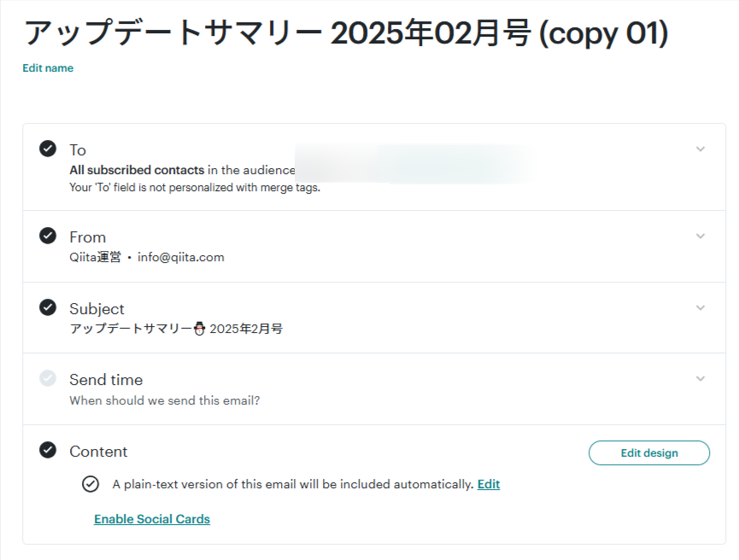Click the Edit name link
This screenshot has height=560, width=739.
point(48,68)
